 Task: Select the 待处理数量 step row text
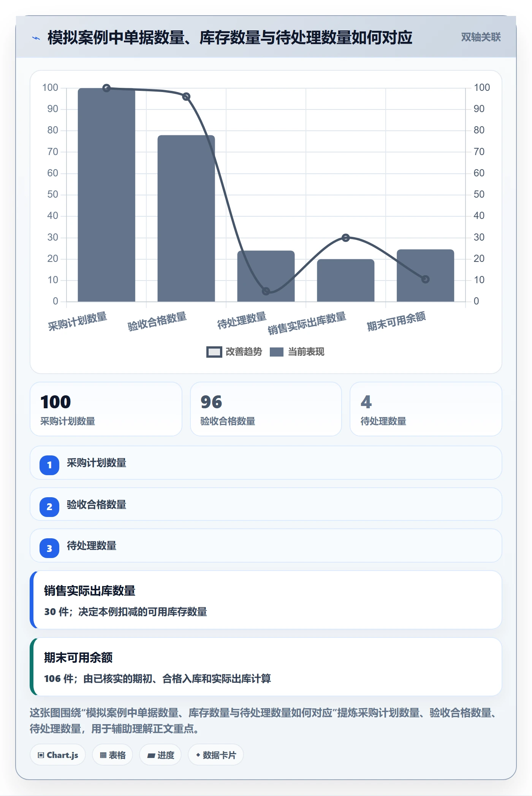(x=92, y=546)
